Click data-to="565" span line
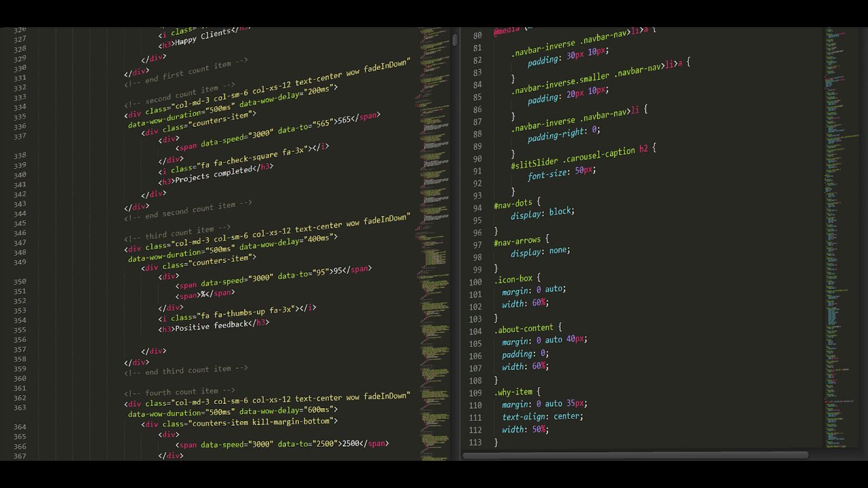Viewport: 868px width, 488px height. click(278, 131)
